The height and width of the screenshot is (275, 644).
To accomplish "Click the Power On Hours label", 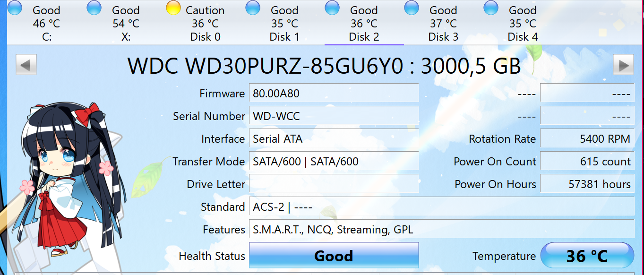I will tap(495, 184).
